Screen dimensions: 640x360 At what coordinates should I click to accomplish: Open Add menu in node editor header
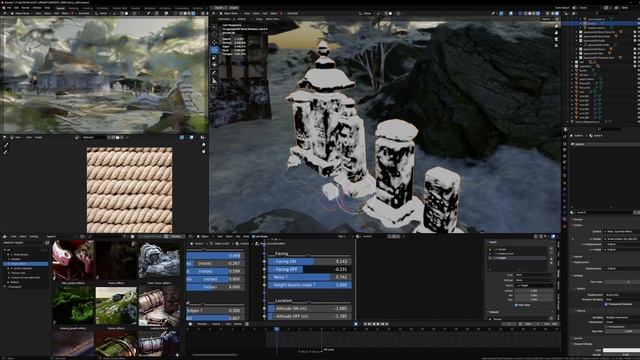click(238, 236)
